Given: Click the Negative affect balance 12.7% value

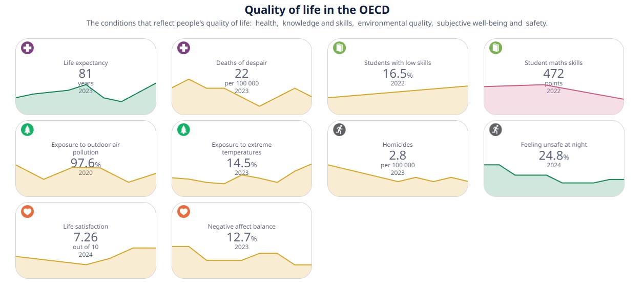Looking at the screenshot, I should pos(241,237).
